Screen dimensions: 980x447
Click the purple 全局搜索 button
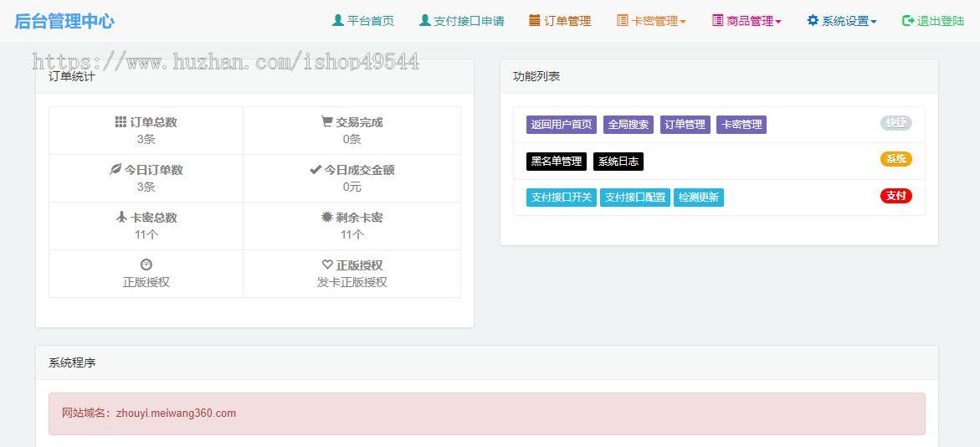pyautogui.click(x=629, y=125)
